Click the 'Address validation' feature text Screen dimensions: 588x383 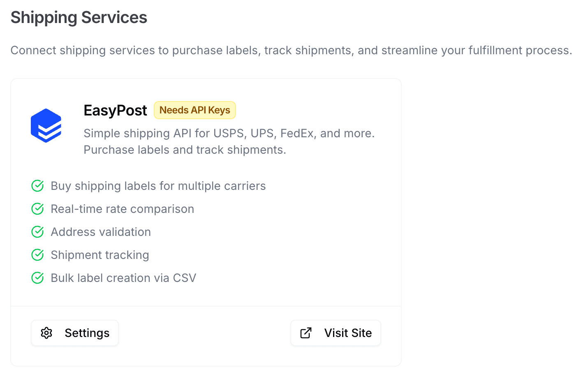101,232
